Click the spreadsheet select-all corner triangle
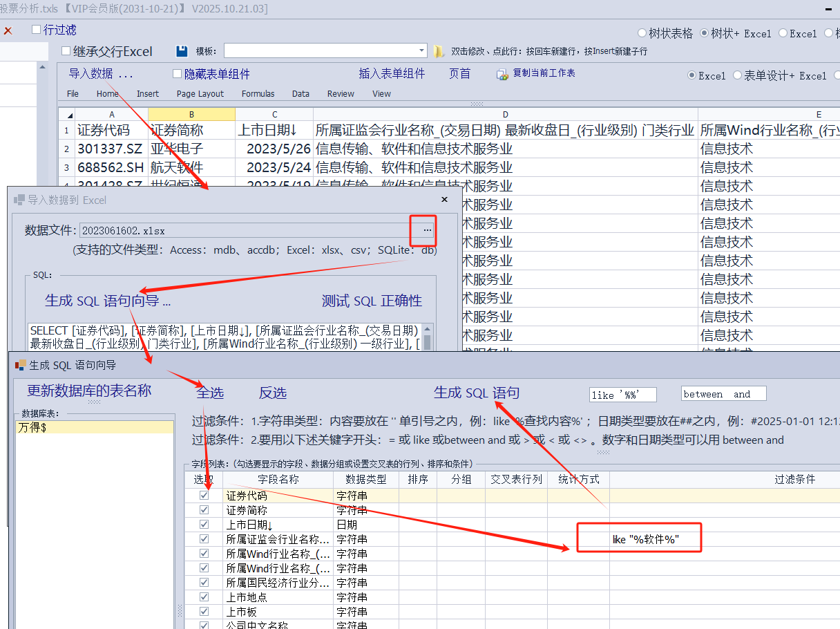Screen dimensions: 840x629 [66, 115]
